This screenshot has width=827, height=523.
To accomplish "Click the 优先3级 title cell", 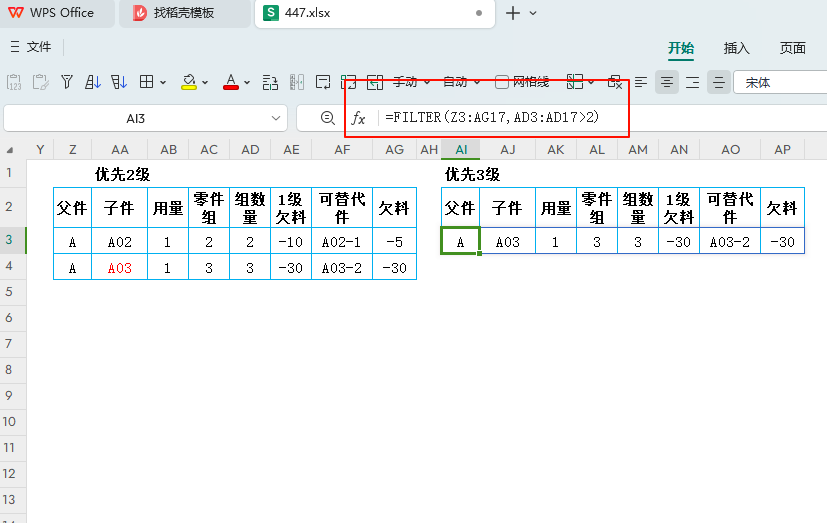I will coord(472,175).
